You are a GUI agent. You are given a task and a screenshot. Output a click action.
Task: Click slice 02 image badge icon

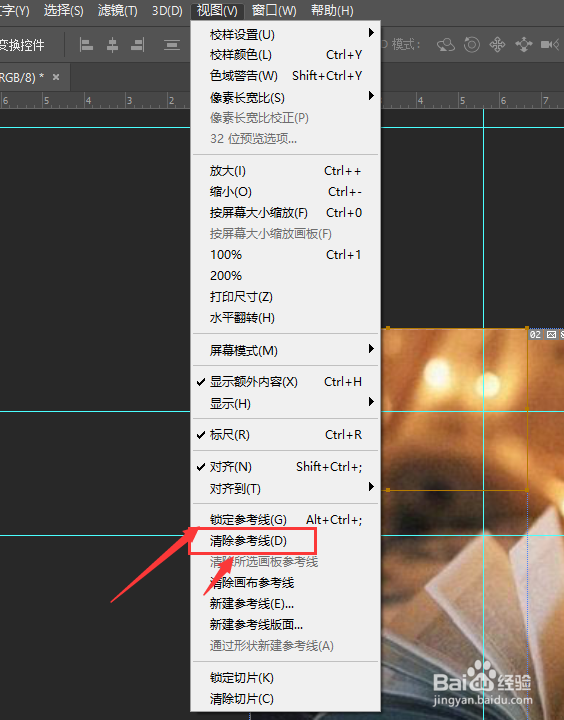(x=551, y=335)
